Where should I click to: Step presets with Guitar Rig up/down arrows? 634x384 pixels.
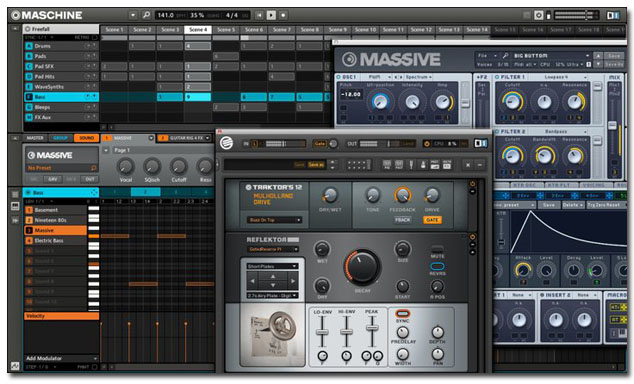click(332, 165)
